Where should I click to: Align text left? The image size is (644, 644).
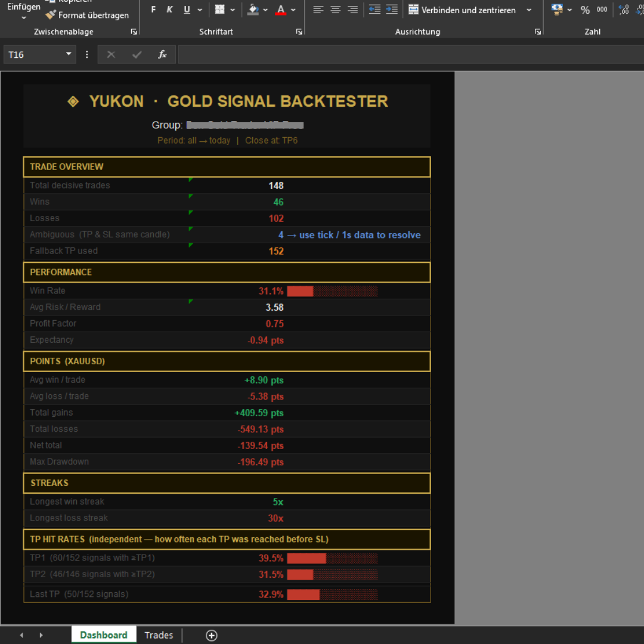(x=318, y=10)
